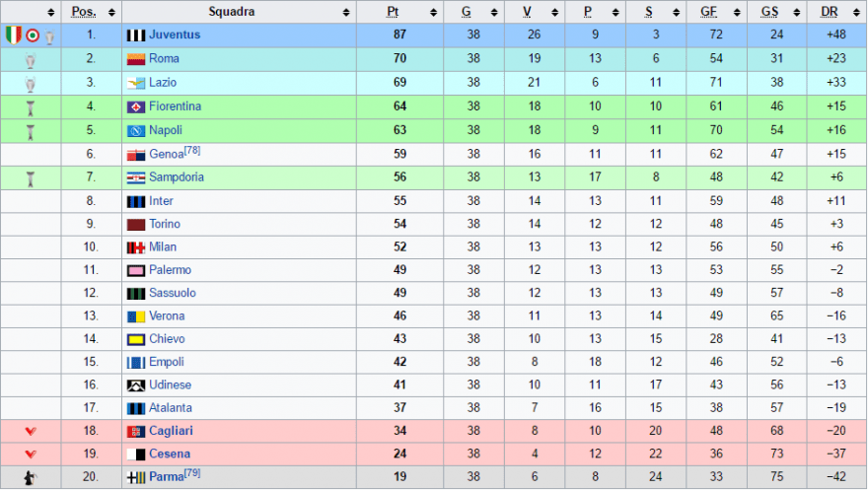The width and height of the screenshot is (868, 490).
Task: Sort table by Pt column arrows
Action: click(x=433, y=12)
